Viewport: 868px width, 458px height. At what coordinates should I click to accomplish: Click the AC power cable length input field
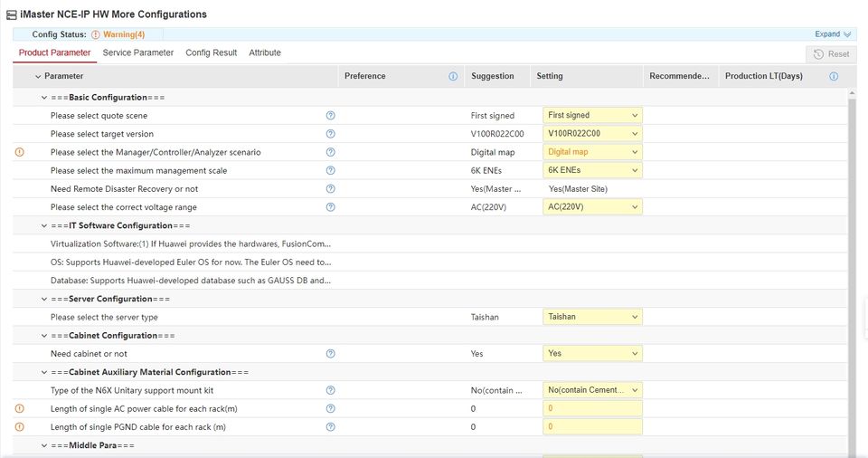(x=592, y=409)
